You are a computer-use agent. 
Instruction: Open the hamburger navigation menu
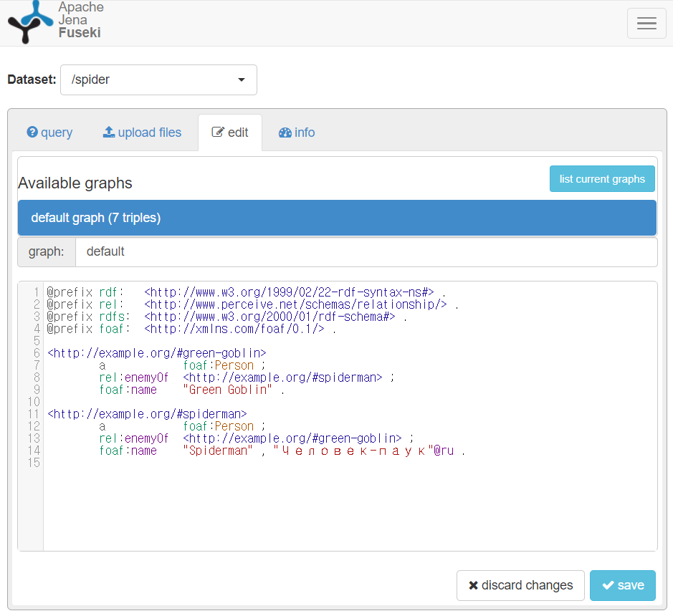[646, 23]
